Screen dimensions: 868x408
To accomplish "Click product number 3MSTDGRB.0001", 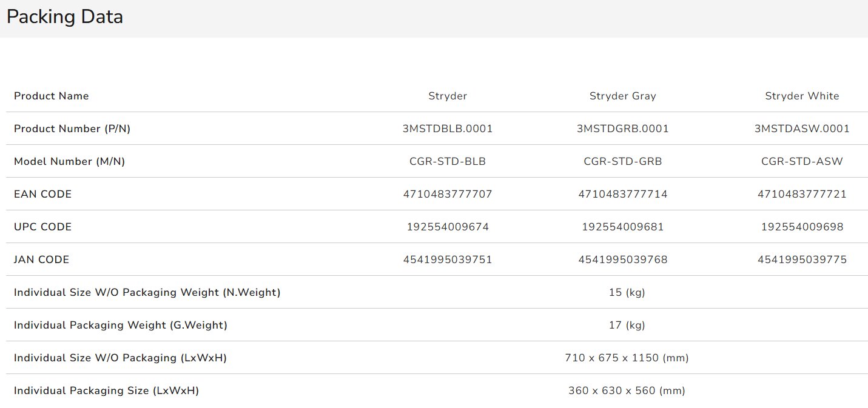I will [622, 129].
